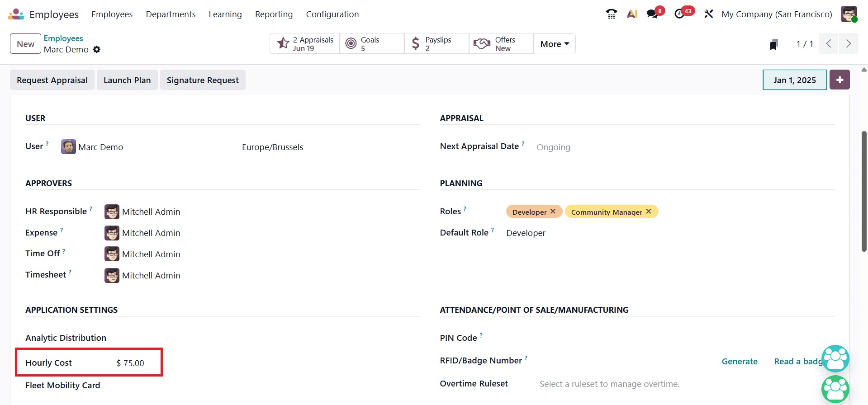Select Jan 1, 2025 version tab

[x=795, y=80]
